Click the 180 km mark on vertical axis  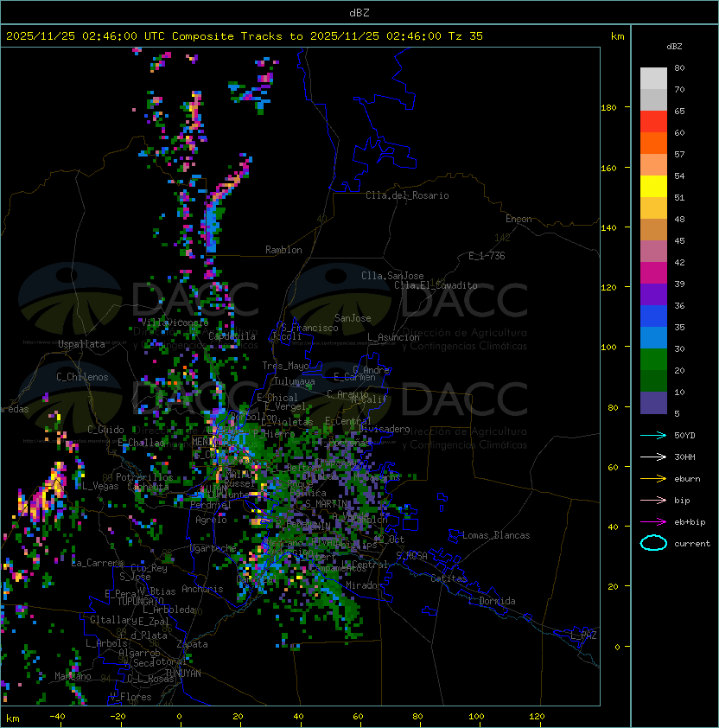(x=608, y=108)
